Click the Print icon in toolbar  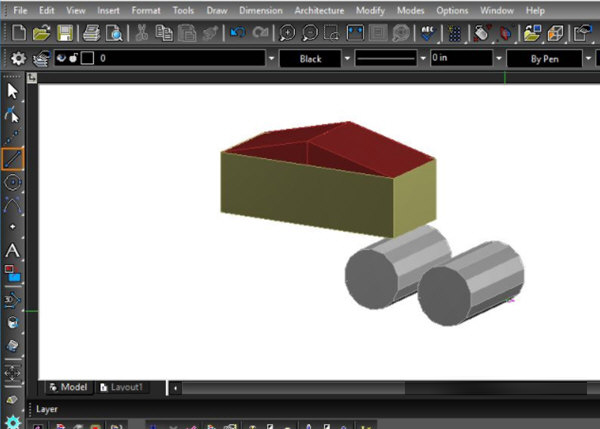92,33
